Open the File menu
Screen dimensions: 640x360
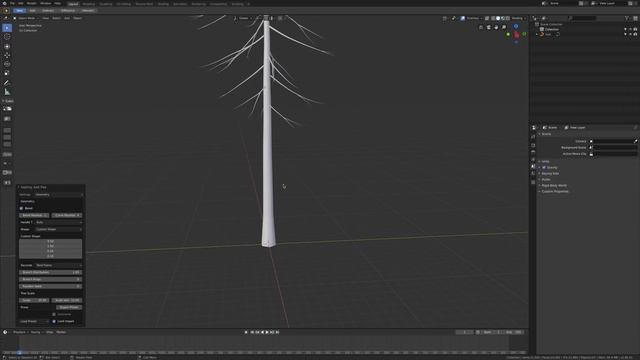coord(12,3)
